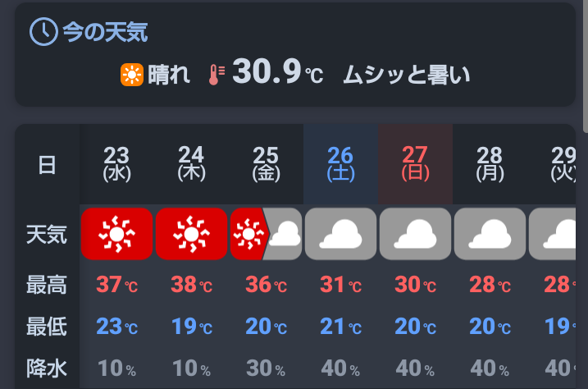The image size is (588, 389).
Task: Click the 21℃ low temperature for Saturday 26
Action: pyautogui.click(x=340, y=327)
